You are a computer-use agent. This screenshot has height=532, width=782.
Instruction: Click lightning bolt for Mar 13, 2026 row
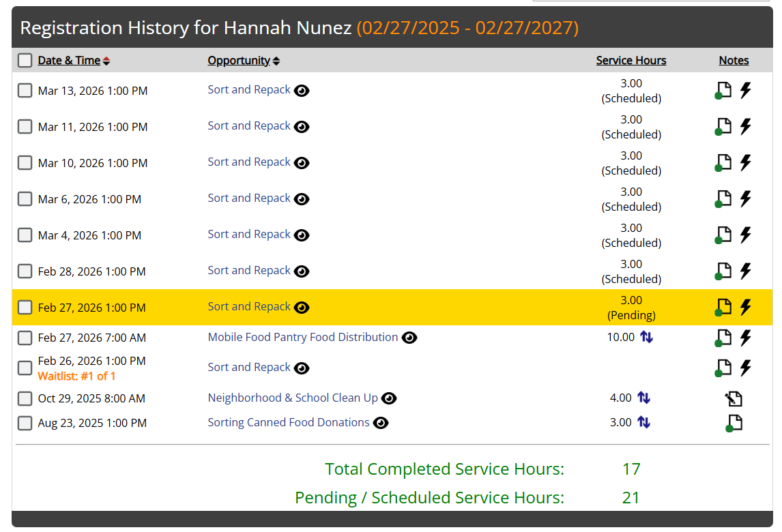coord(746,90)
